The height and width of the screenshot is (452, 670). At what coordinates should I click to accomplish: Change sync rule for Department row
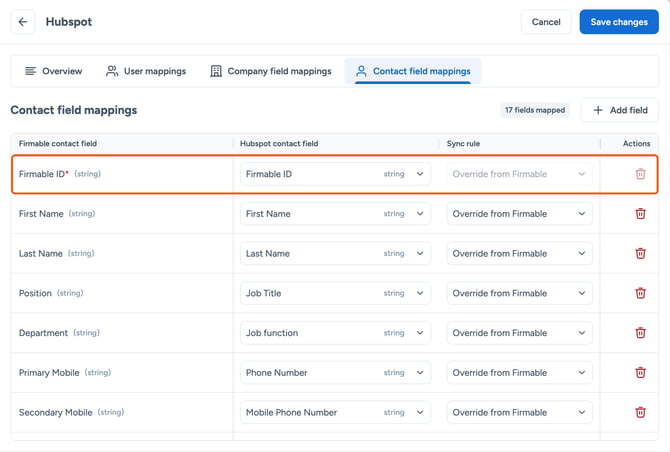[520, 333]
